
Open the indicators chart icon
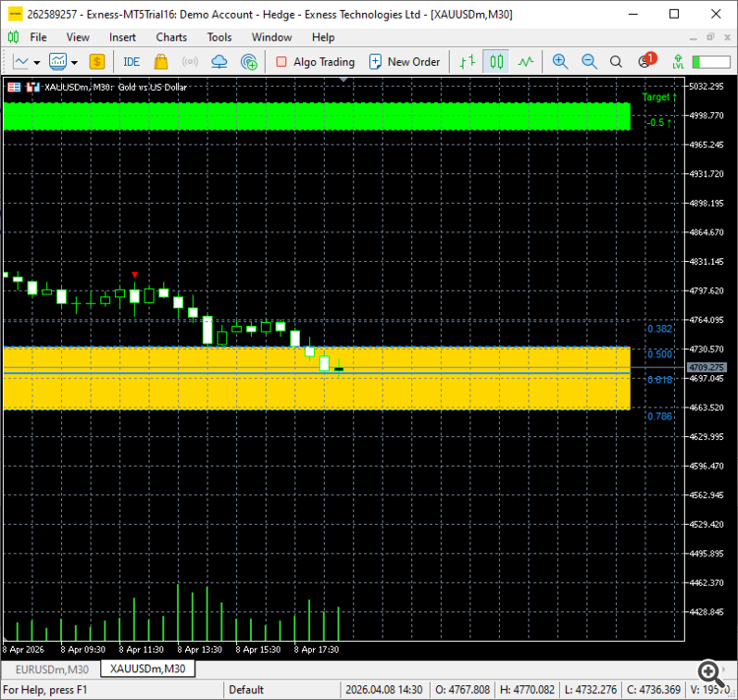[x=58, y=62]
